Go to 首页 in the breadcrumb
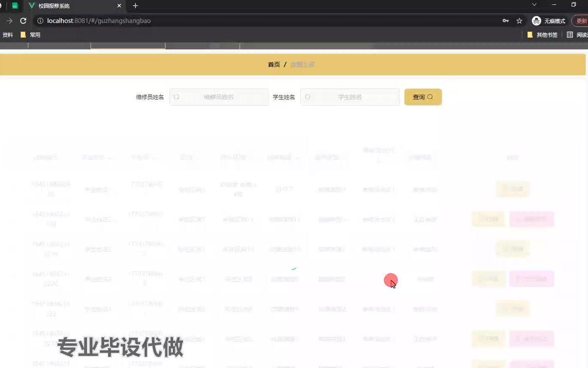Image resolution: width=588 pixels, height=368 pixels. pyautogui.click(x=274, y=64)
